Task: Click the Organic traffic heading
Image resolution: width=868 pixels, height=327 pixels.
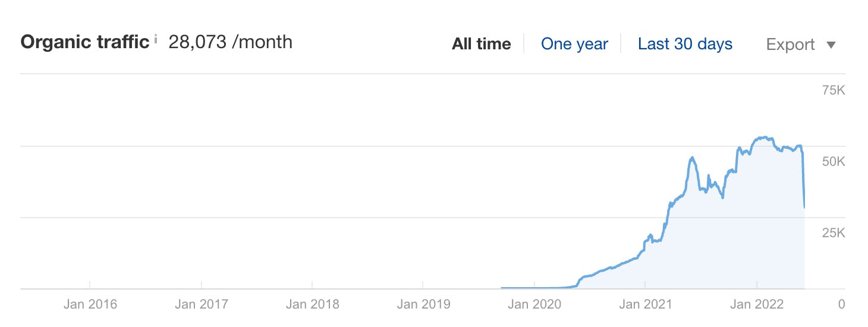Action: [84, 42]
